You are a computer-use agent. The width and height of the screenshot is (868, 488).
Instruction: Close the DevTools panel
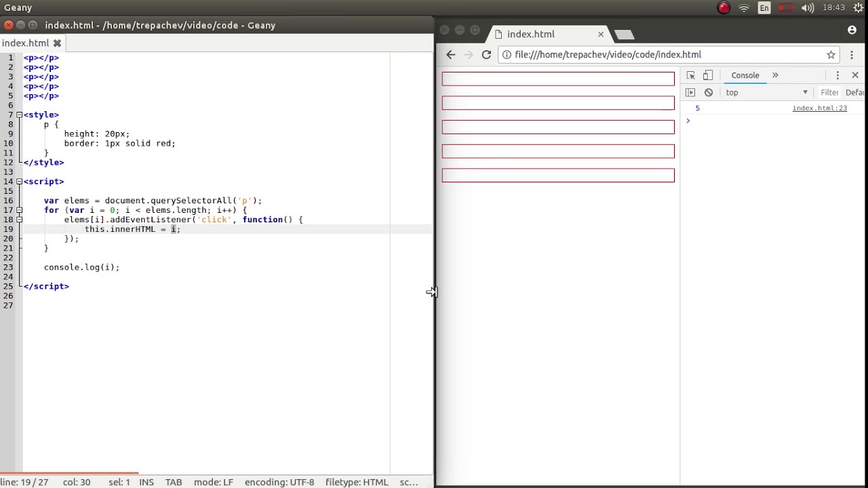[x=855, y=75]
